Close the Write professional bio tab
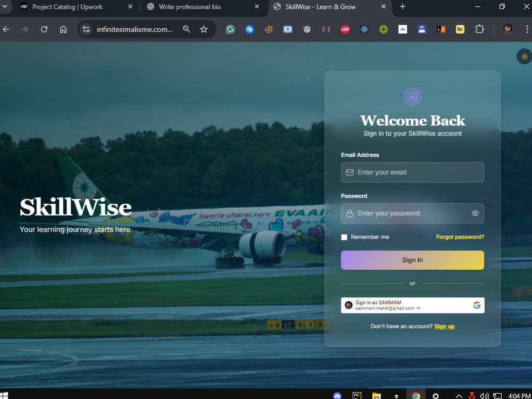 pos(257,7)
